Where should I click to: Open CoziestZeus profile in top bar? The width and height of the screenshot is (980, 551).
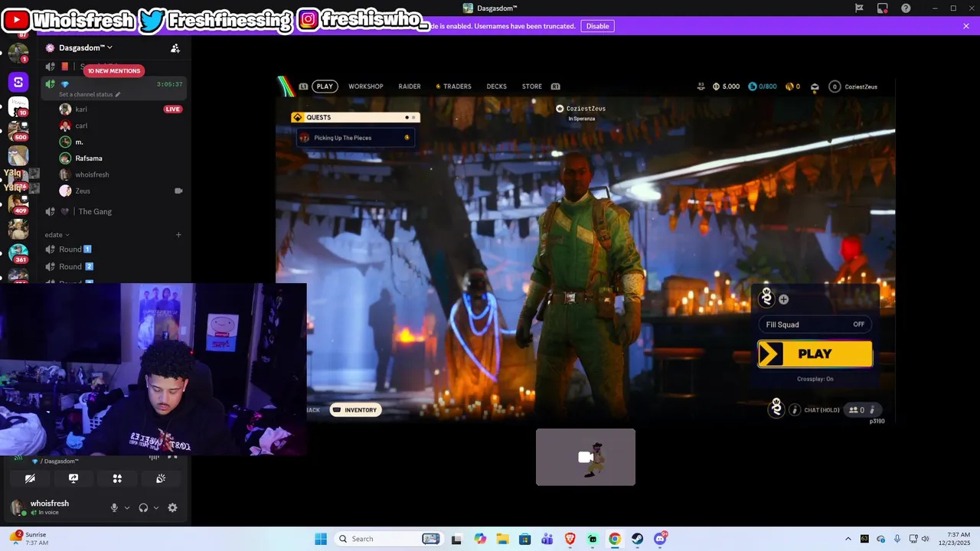(x=854, y=86)
